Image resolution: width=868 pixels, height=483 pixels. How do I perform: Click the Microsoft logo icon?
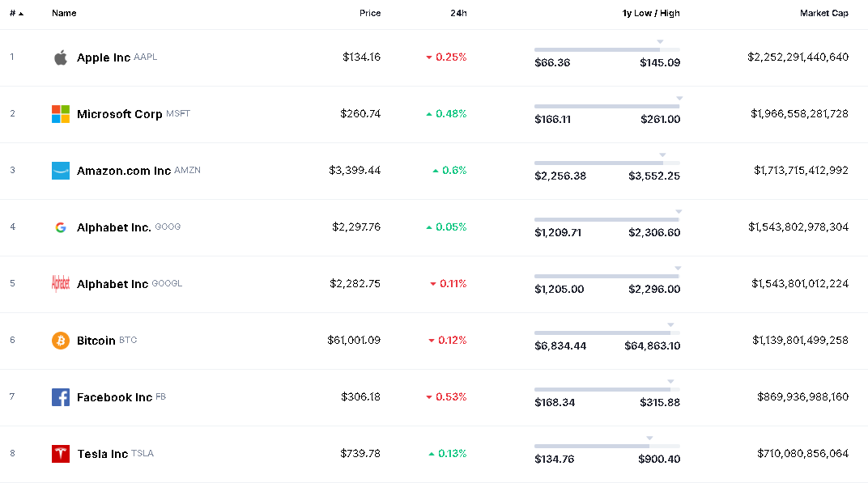coord(61,114)
